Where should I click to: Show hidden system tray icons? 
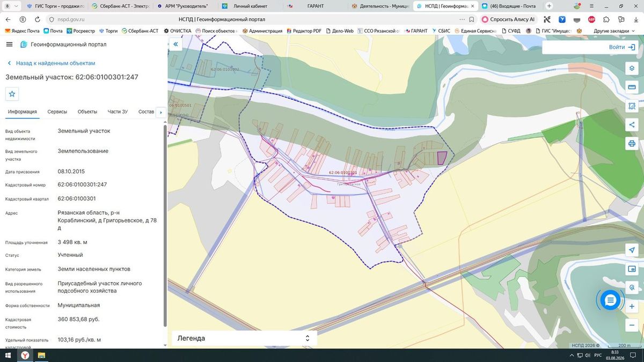pos(572,356)
